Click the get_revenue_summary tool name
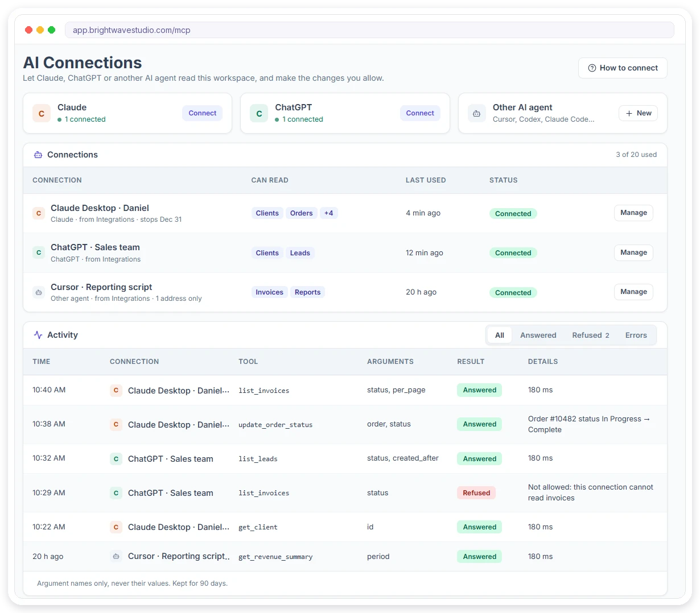This screenshot has height=613, width=700. [275, 557]
